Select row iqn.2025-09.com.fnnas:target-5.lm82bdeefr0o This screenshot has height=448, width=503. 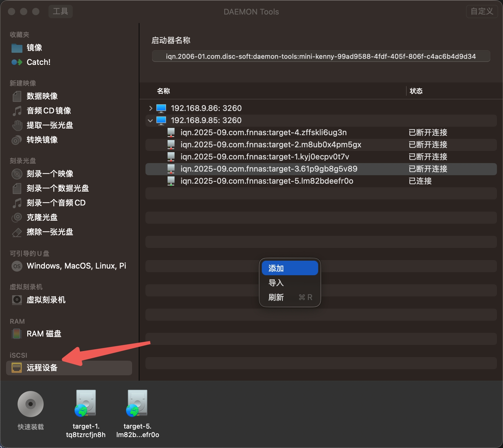[321, 181]
